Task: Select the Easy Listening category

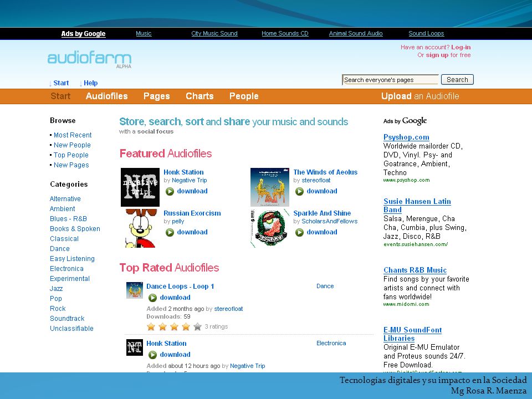Action: [72, 259]
